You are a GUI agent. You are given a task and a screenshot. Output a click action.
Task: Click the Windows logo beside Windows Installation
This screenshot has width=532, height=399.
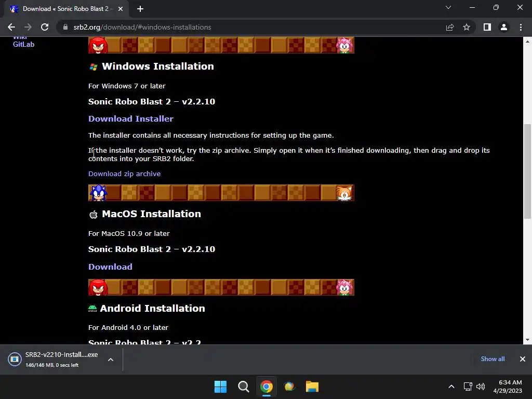(x=94, y=67)
